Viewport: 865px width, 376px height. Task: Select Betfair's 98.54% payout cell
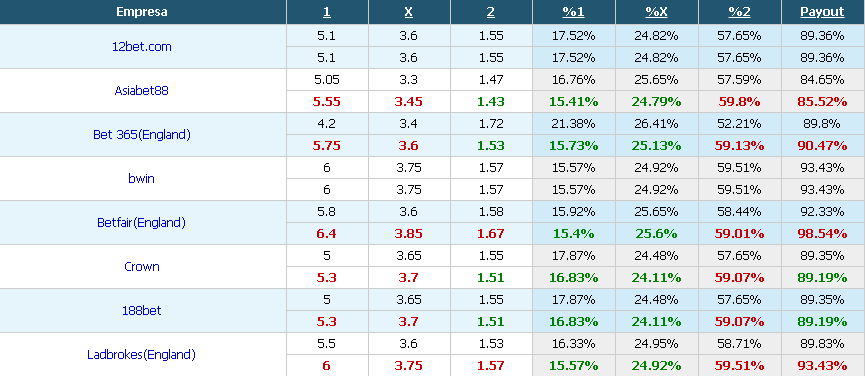(823, 234)
